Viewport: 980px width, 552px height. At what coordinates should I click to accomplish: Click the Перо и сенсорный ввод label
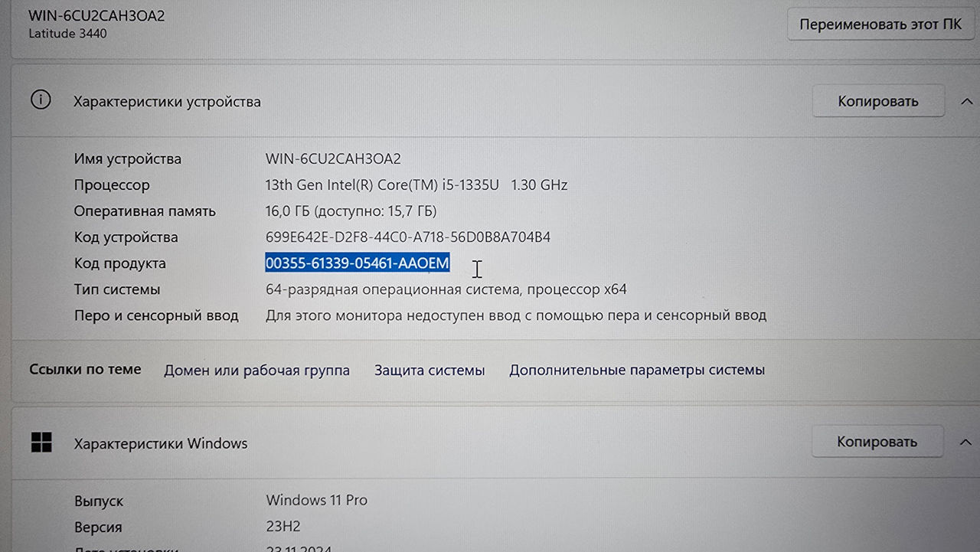(156, 315)
